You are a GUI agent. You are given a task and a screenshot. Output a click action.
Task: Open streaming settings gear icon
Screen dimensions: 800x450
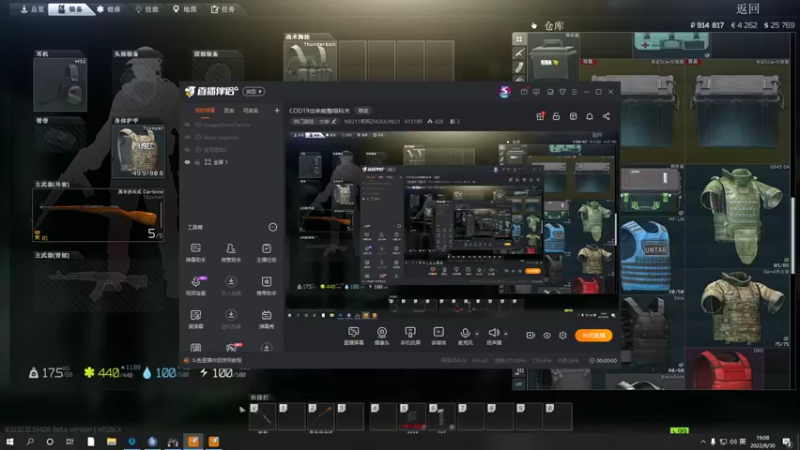pos(563,335)
